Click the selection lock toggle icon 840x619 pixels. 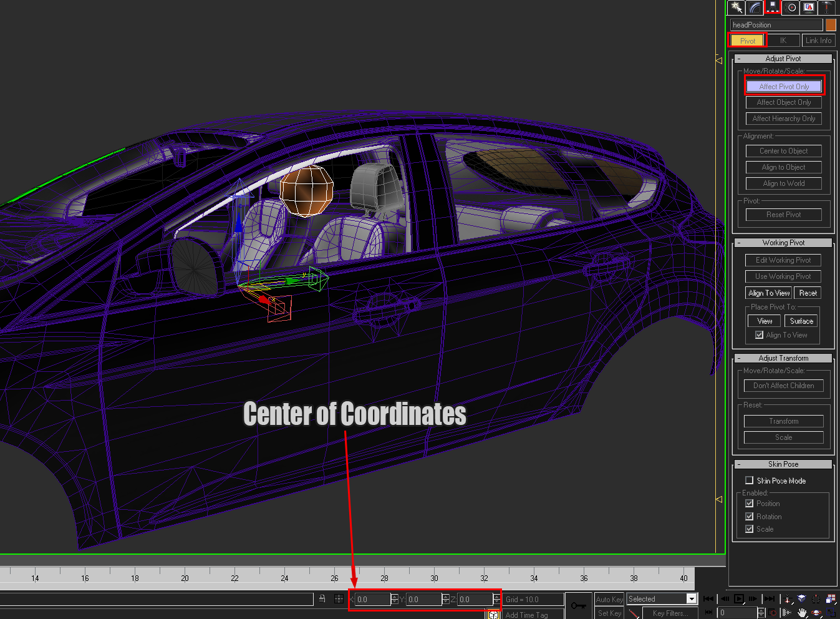point(322,598)
